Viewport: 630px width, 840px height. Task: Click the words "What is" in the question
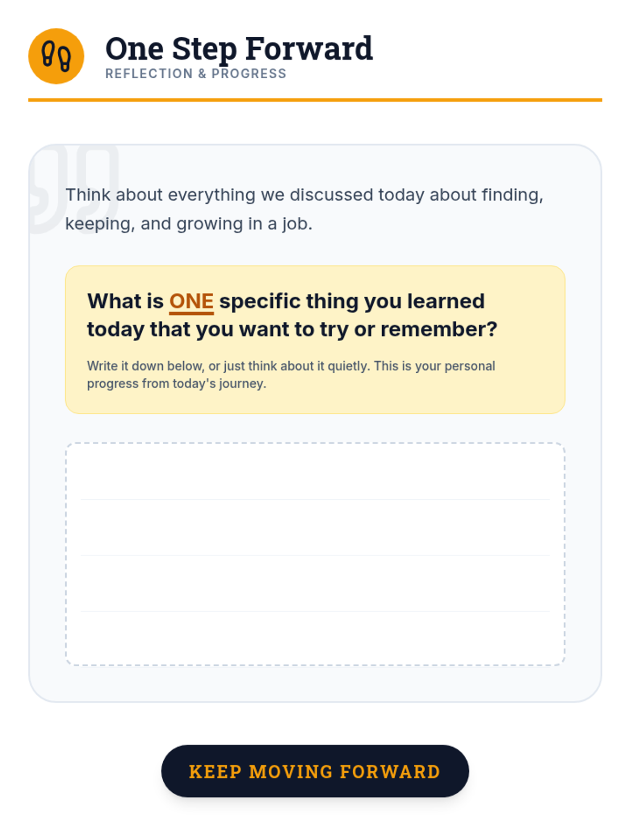[x=125, y=301]
